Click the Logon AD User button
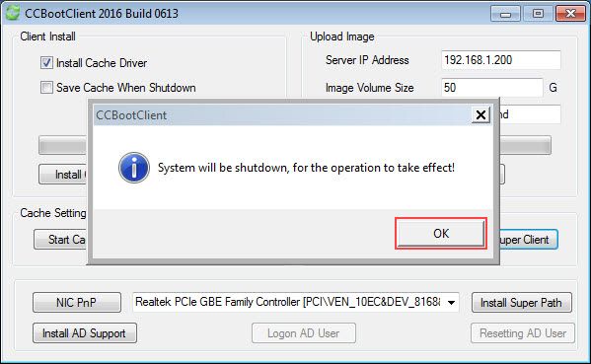This screenshot has height=364, width=591. [x=304, y=333]
